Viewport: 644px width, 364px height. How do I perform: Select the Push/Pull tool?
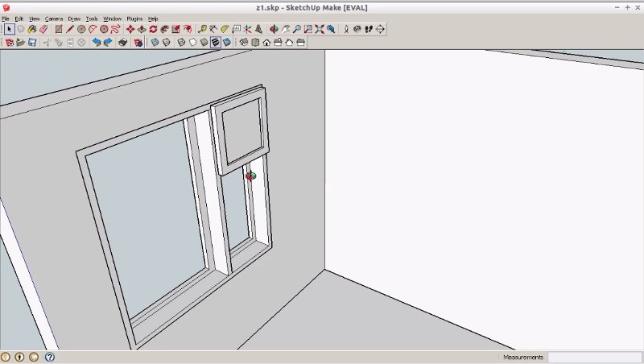[142, 29]
